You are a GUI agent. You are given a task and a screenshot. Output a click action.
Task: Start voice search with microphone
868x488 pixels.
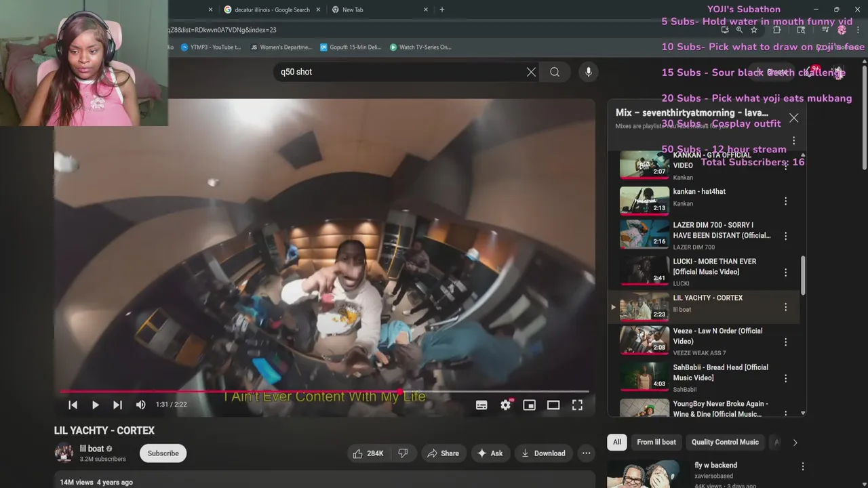(588, 72)
